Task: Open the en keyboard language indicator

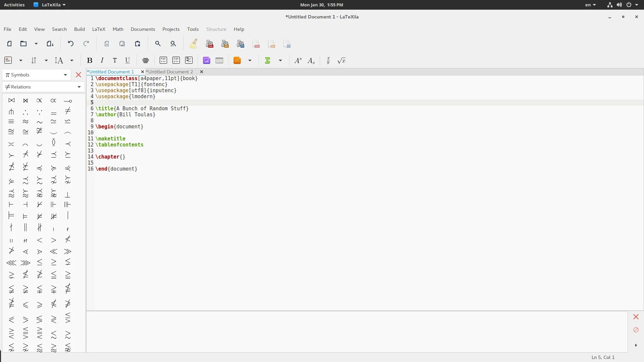Action: click(590, 5)
